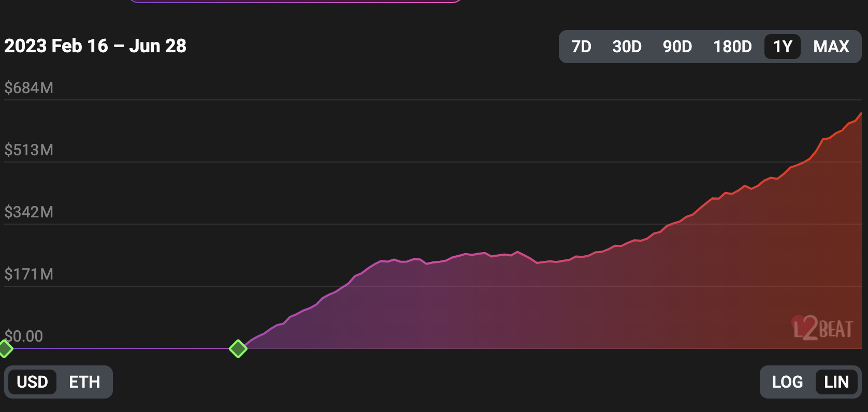Set chart scale to LIN
This screenshot has height=412, width=868.
pos(836,382)
